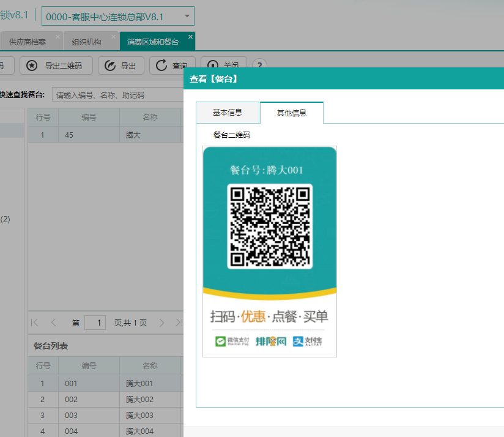This screenshot has height=437, width=504.
Task: Select the 其他信息 tab
Action: tap(292, 113)
